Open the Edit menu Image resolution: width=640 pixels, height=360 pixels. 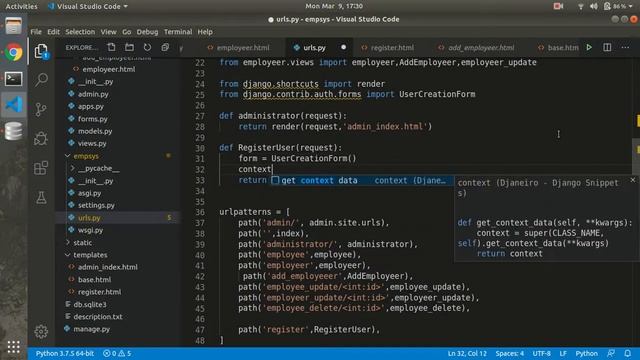53,32
